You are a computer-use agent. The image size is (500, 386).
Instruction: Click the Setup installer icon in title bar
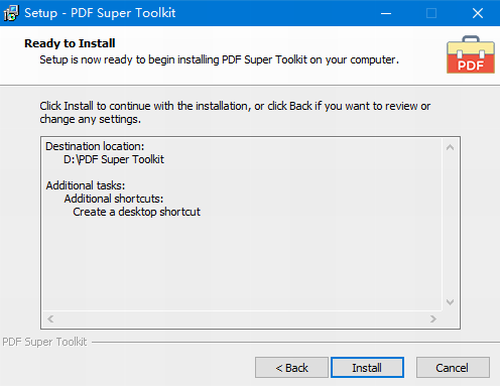[11, 13]
